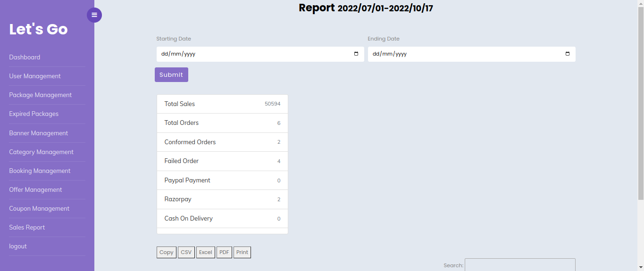Open Dashboard in sidebar
The width and height of the screenshot is (644, 271).
tap(25, 57)
